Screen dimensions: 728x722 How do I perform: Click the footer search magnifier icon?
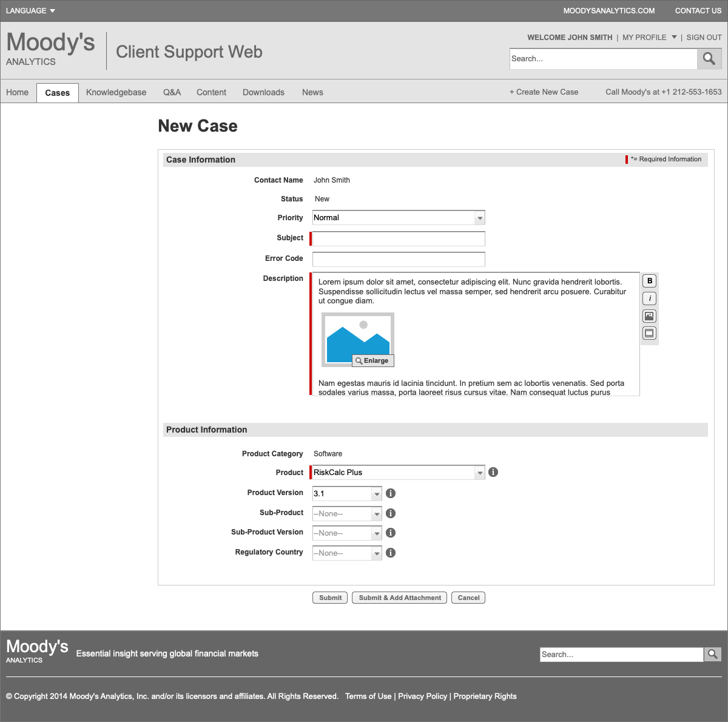(712, 654)
